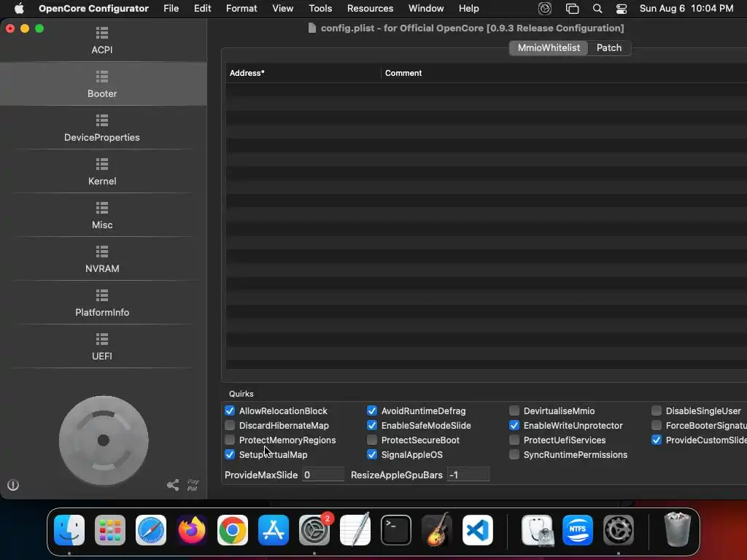Enable the DisableSingleUser quirk
747x560 pixels.
pos(657,411)
